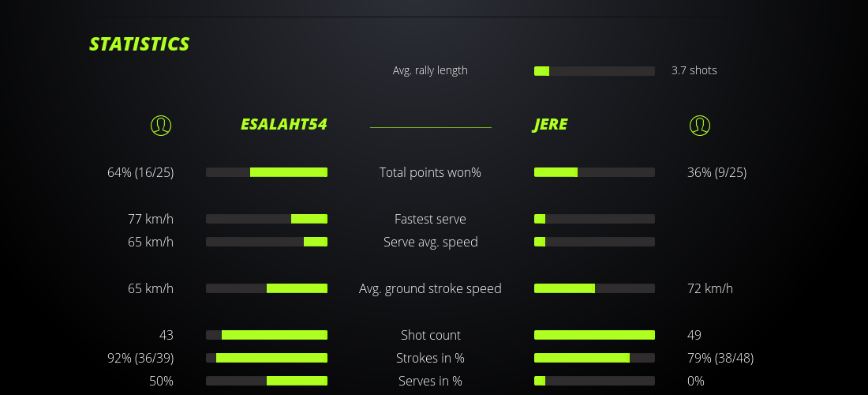Select the JERE player name
868x395 pixels.
click(x=550, y=125)
